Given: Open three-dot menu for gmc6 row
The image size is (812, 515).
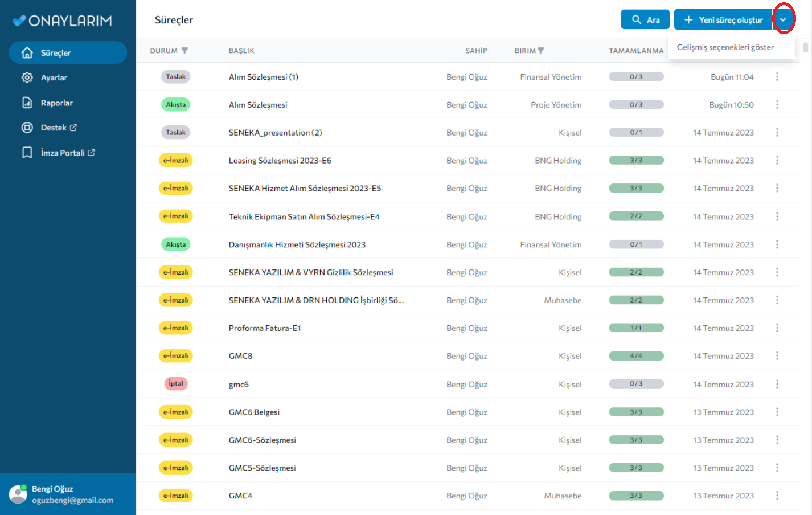Looking at the screenshot, I should pos(777,385).
